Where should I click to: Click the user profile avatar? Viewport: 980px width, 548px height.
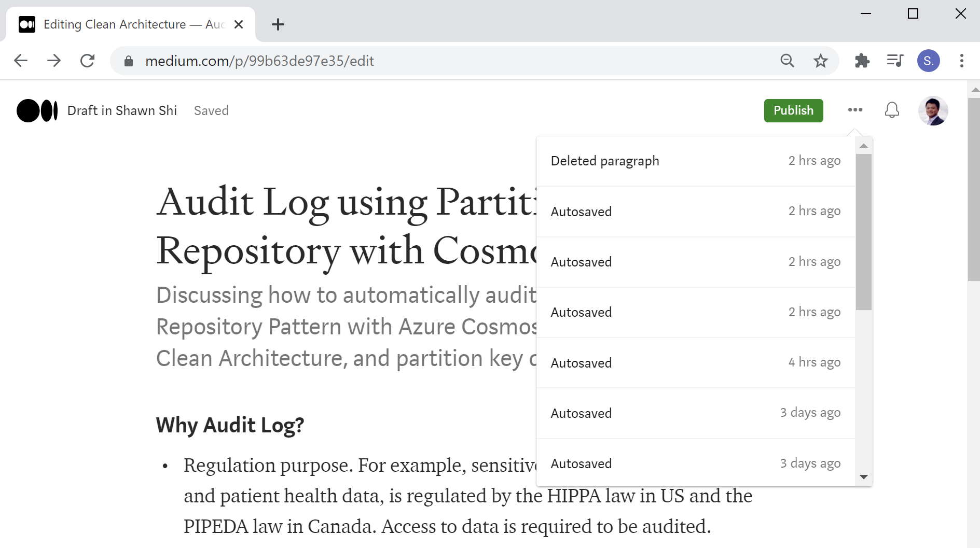coord(933,110)
